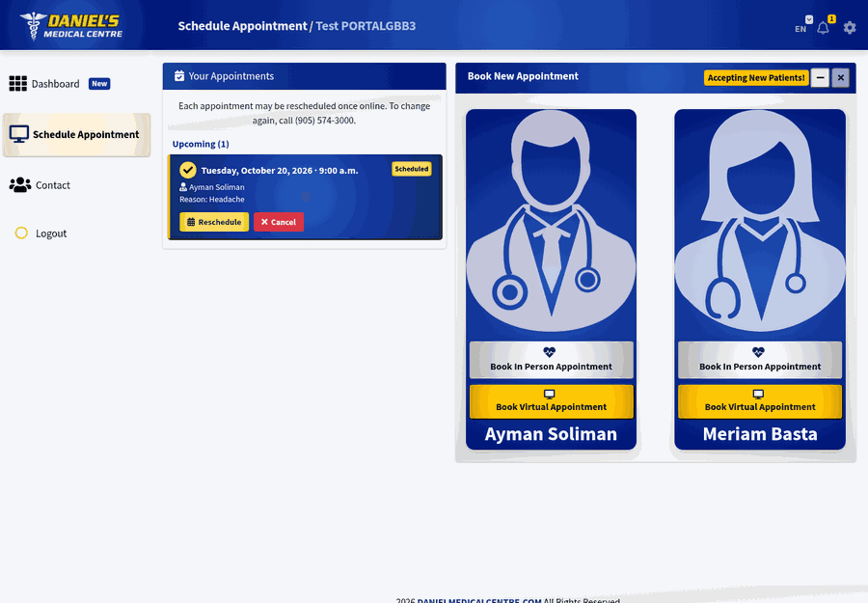
Task: Open the Contact sidebar item
Action: [x=53, y=185]
